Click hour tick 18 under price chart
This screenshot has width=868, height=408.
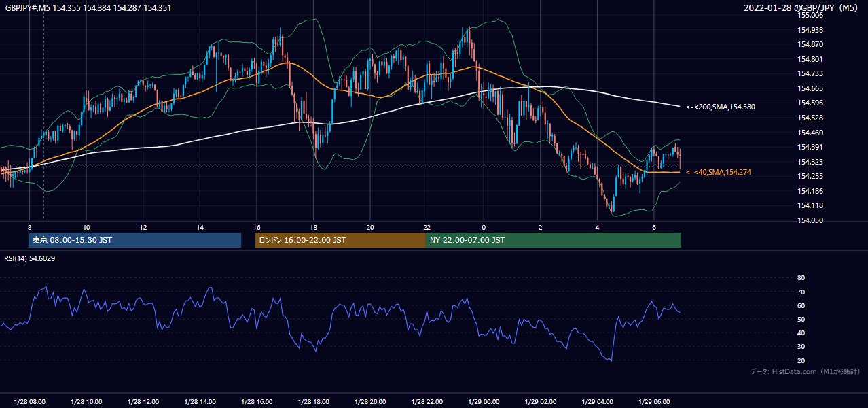pos(313,227)
